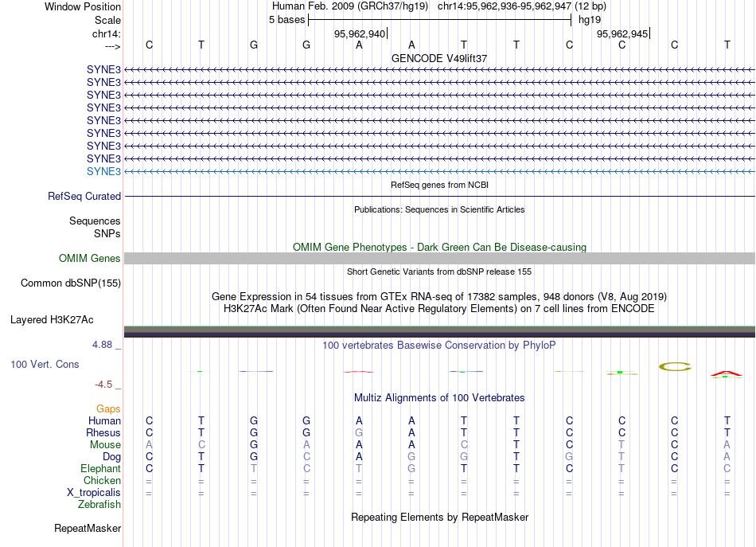
Task: Click the red A conservation glyph
Action: (x=727, y=374)
